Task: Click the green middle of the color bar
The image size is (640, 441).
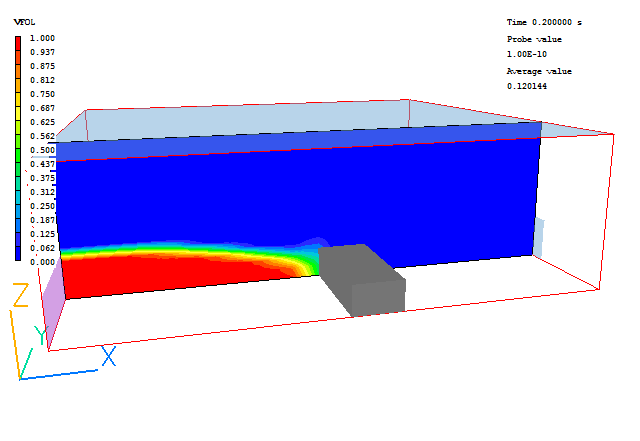Action: 19,150
